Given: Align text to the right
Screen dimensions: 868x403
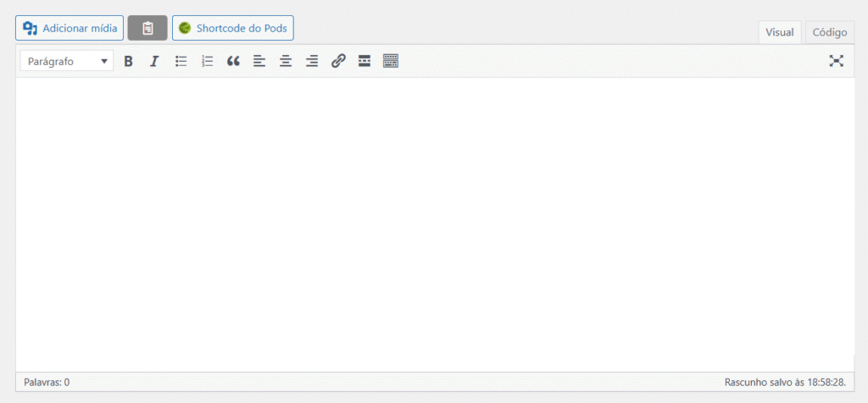Looking at the screenshot, I should (312, 61).
